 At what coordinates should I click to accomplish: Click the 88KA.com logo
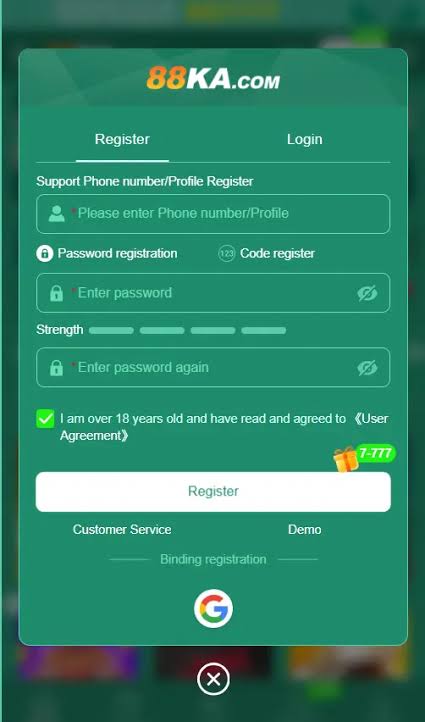click(x=213, y=78)
